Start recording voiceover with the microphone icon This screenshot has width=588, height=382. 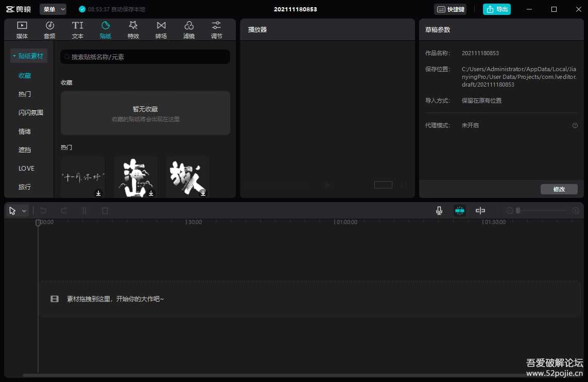(439, 210)
